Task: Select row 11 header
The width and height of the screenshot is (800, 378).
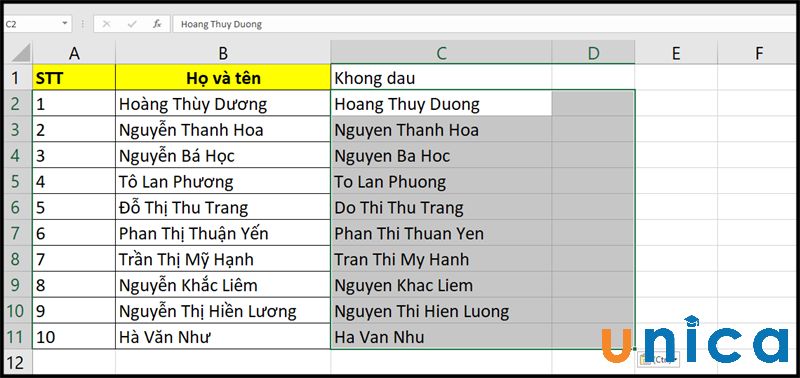Action: coord(18,337)
